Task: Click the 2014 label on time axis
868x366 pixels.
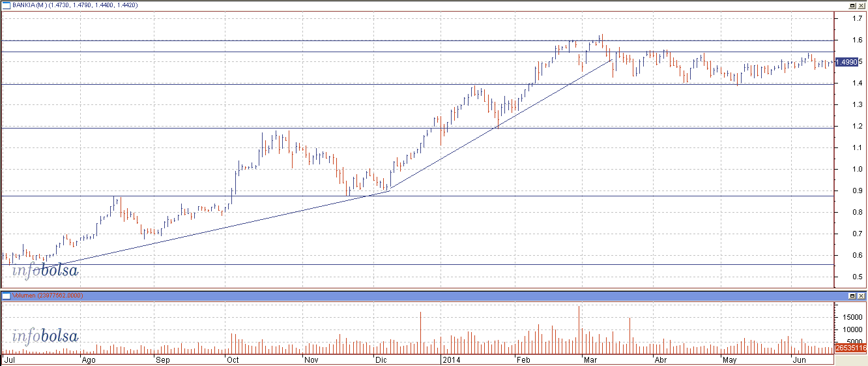Action: click(450, 359)
